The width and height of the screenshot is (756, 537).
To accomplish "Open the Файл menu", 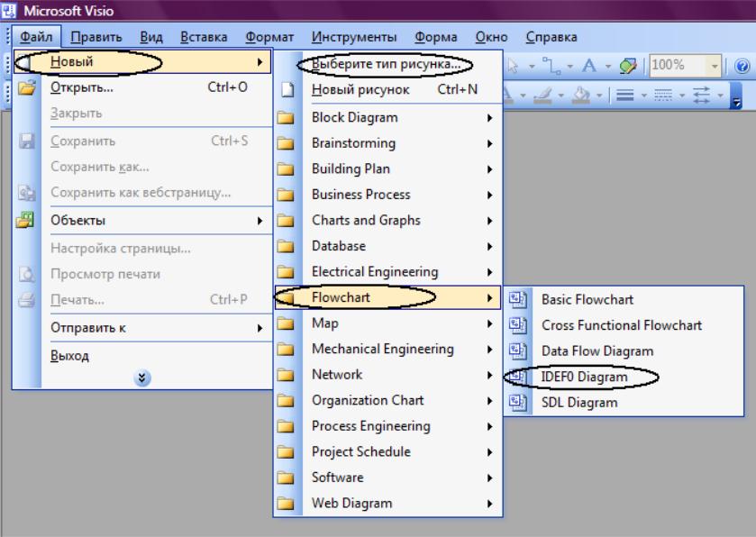I will [x=37, y=37].
